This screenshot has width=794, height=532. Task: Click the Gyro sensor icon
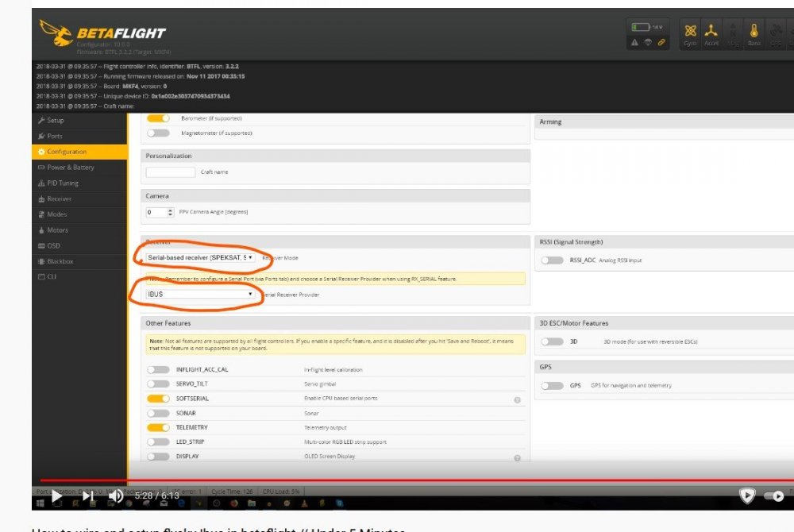pos(690,33)
